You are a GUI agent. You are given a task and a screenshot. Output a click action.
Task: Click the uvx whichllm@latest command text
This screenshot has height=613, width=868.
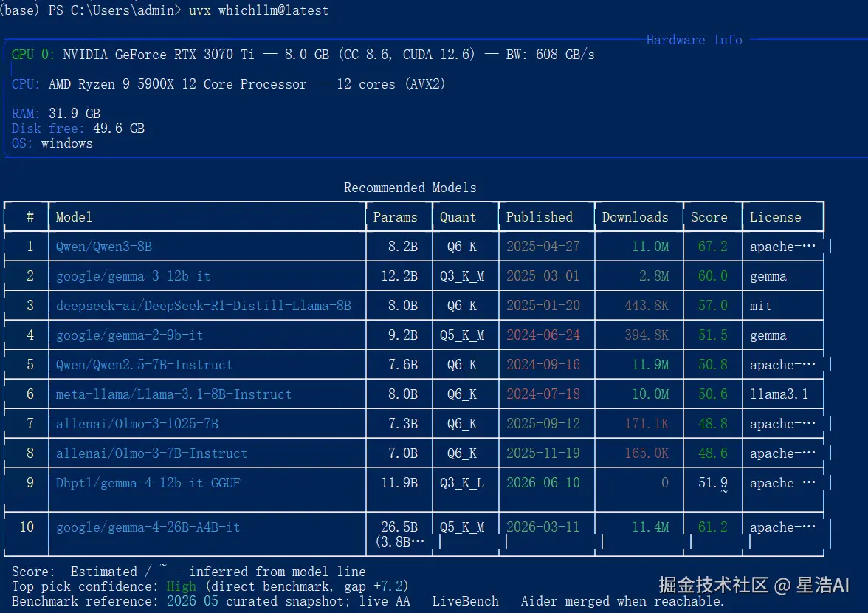pos(258,10)
